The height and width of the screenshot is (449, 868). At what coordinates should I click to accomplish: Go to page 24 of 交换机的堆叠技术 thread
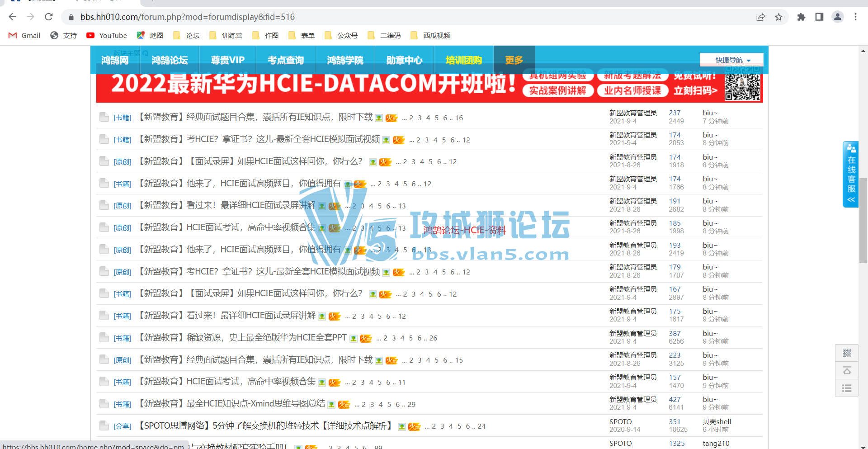click(481, 426)
